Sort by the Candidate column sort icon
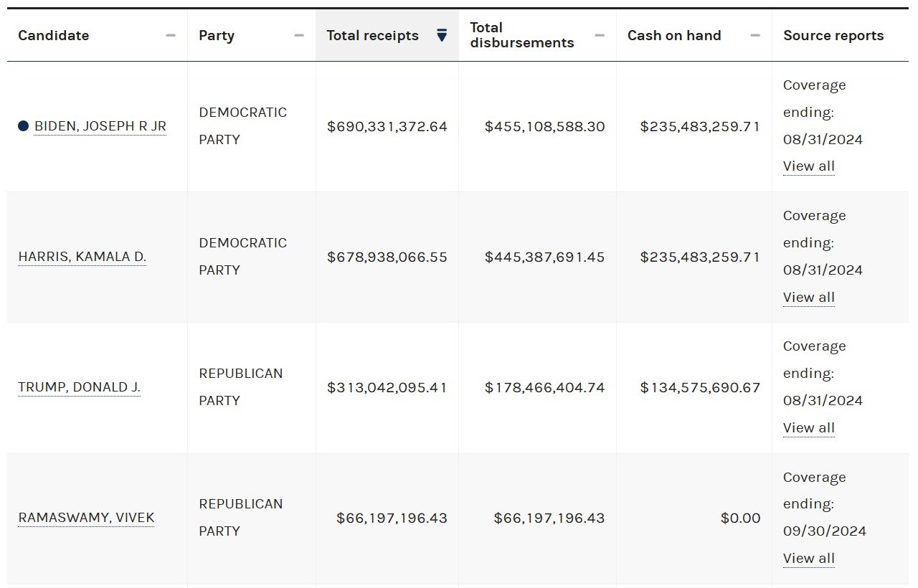The height and width of the screenshot is (588, 918). (170, 36)
